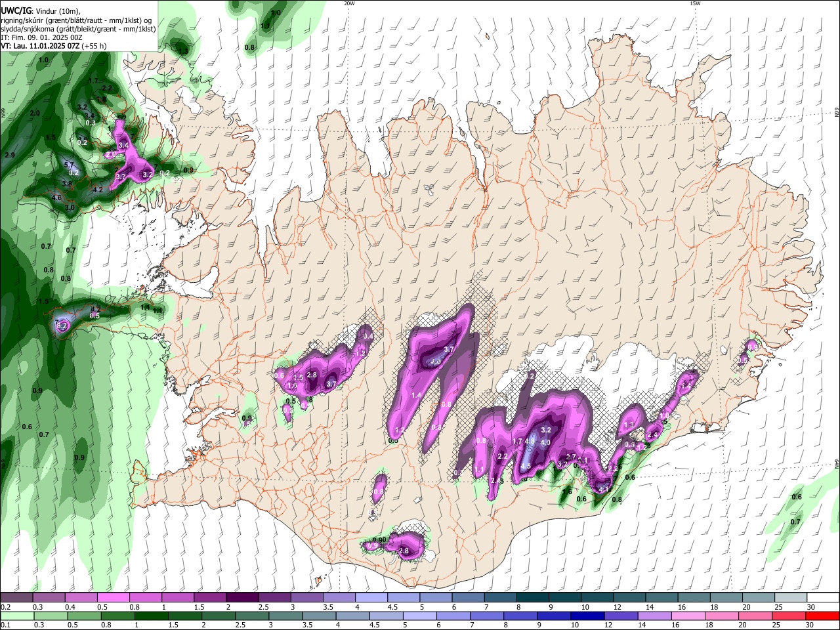Pick the 25–30 pinkish-red rain swatch
The width and height of the screenshot is (840, 630).
(789, 616)
